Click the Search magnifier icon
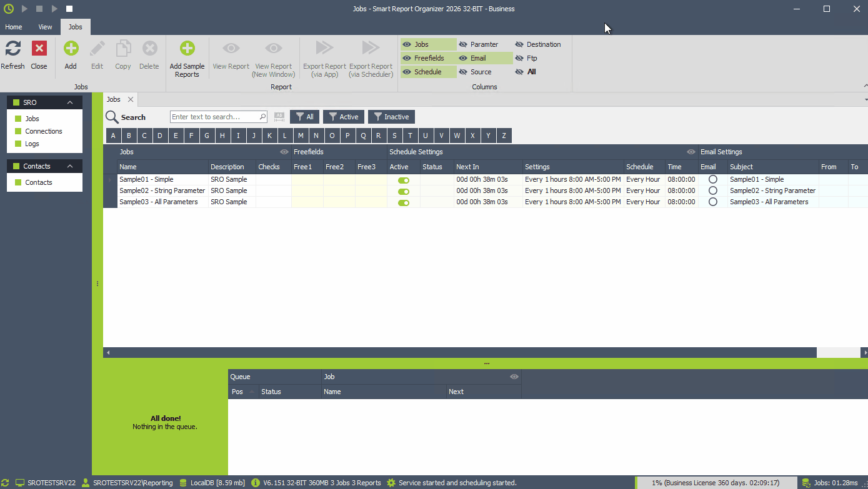This screenshot has width=868, height=489. coord(112,117)
